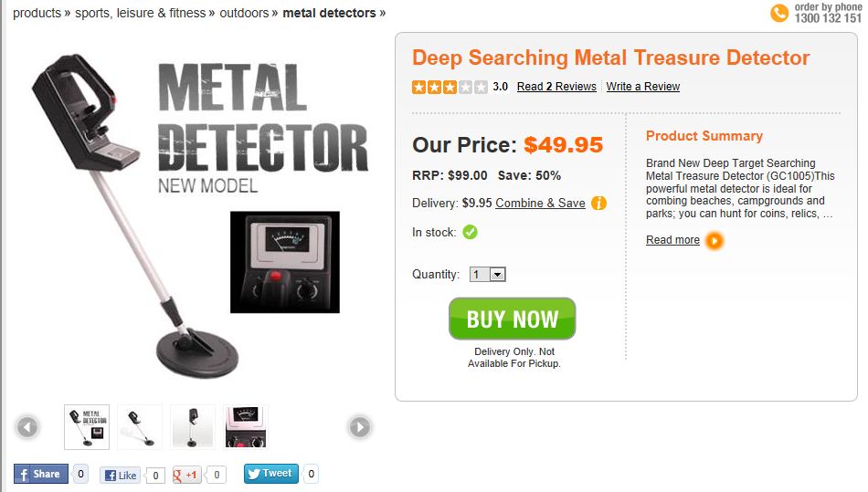
Task: Click previous thumbnail arrow button
Action: (x=27, y=426)
